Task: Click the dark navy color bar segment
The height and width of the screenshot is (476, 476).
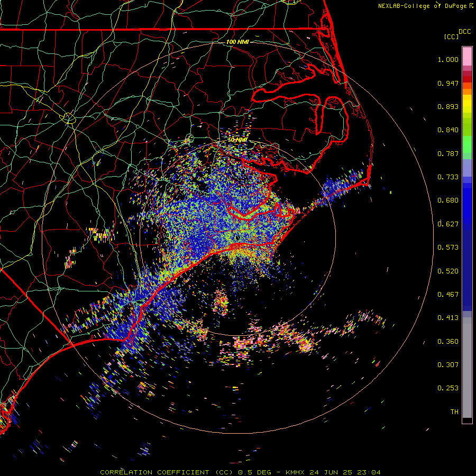Action: 467,270
